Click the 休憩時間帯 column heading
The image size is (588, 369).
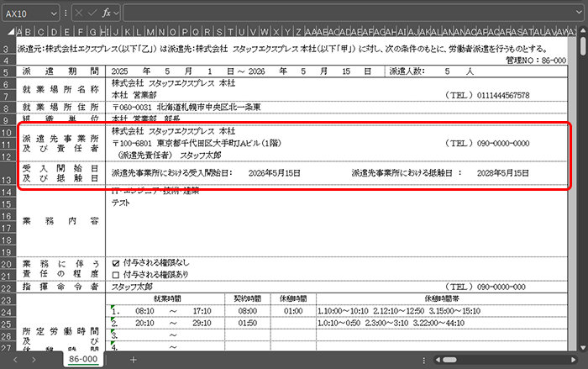tap(441, 298)
